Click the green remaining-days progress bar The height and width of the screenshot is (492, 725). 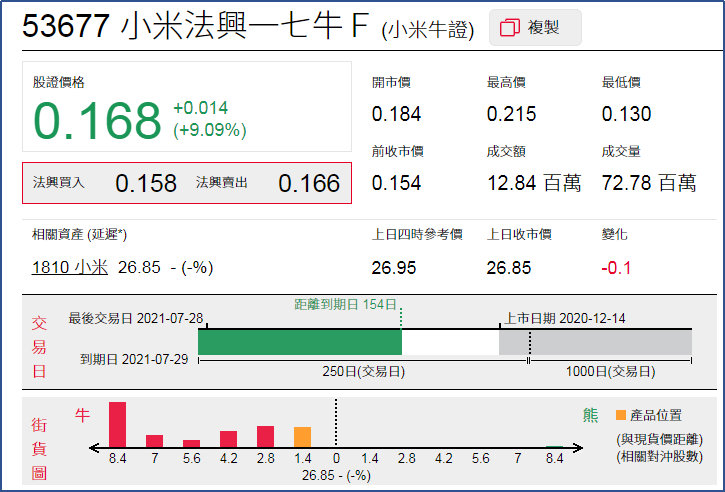pyautogui.click(x=300, y=342)
